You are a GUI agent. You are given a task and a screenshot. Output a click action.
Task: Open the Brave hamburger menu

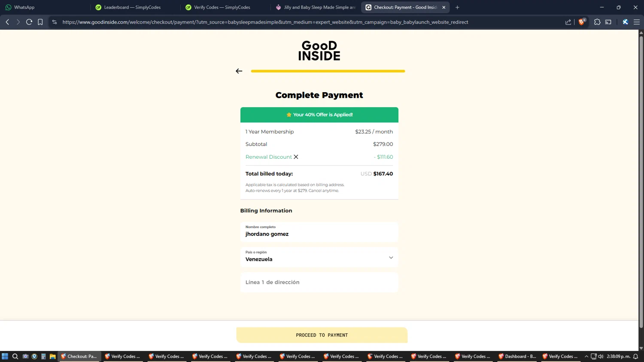[637, 22]
